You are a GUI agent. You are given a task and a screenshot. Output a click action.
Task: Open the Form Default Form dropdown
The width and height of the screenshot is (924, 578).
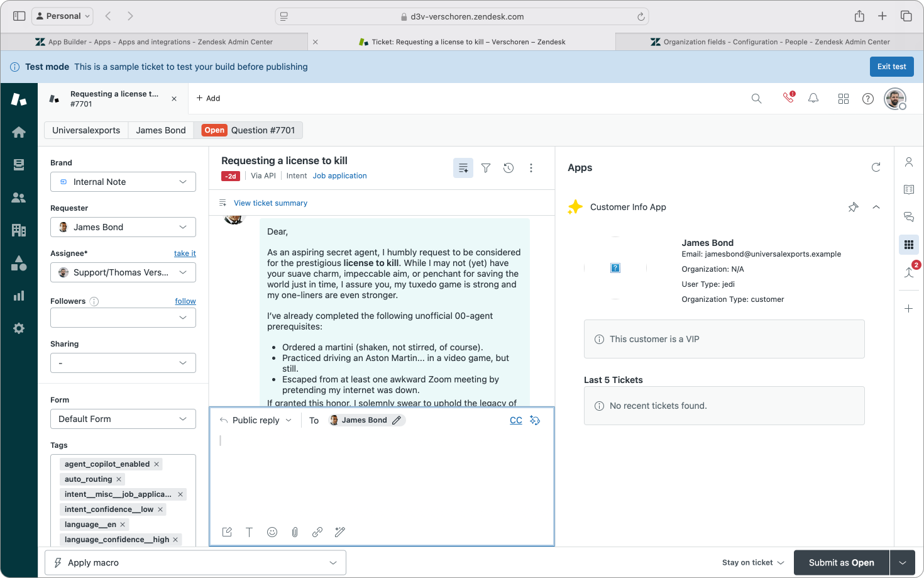pyautogui.click(x=123, y=419)
